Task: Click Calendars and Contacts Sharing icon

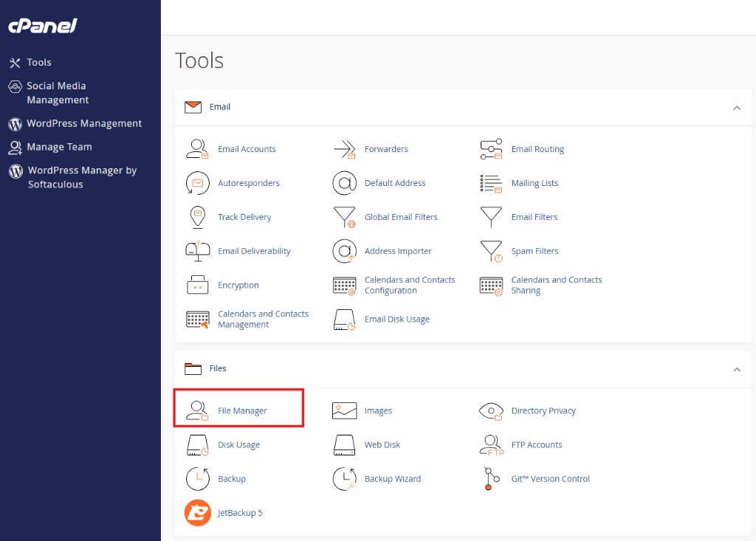Action: point(491,286)
